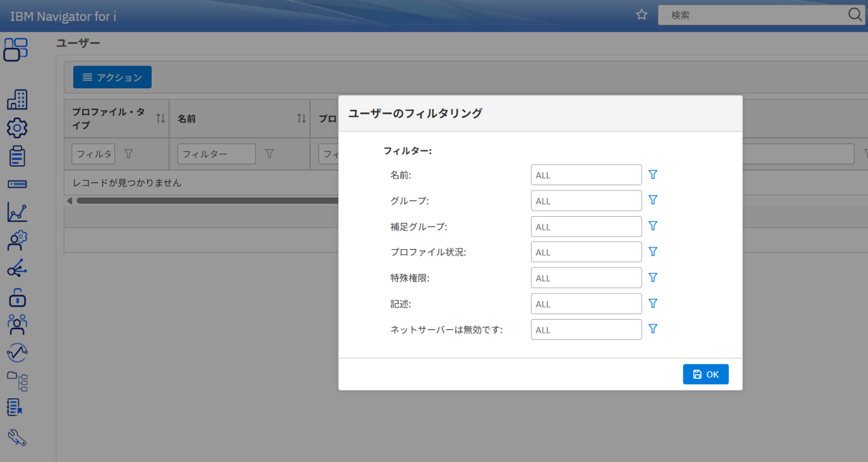Viewport: 868px width, 462px height.
Task: Open the gear system settings sidebar icon
Action: (x=16, y=127)
